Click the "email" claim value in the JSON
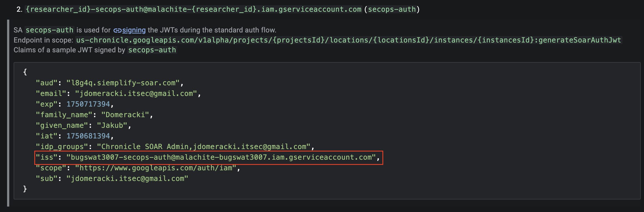The height and width of the screenshot is (212, 644). click(136, 93)
